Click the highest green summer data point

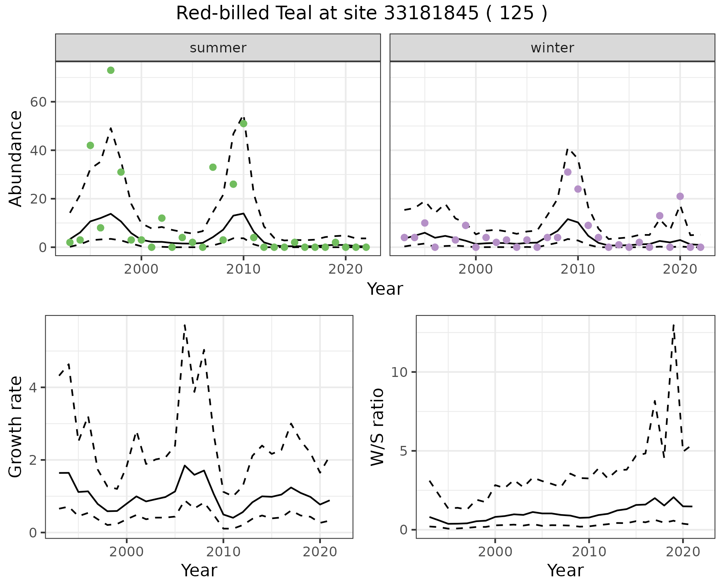110,70
